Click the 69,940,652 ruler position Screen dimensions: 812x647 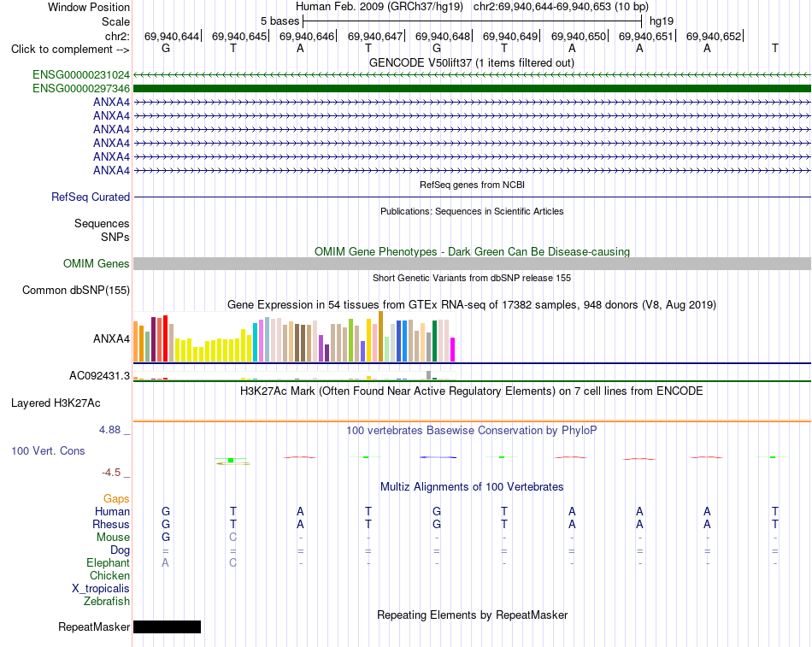714,36
